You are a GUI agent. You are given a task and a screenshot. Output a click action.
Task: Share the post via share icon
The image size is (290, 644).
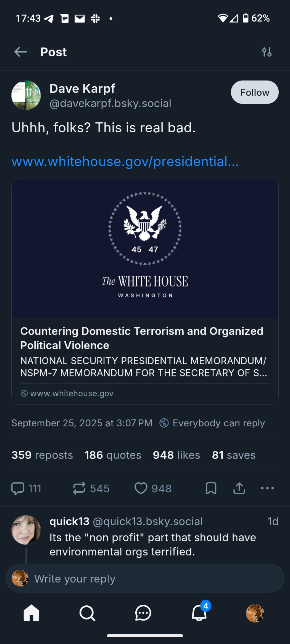(x=239, y=488)
